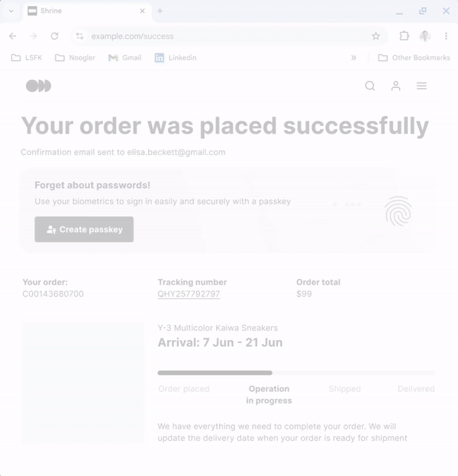Open tracking number QHY257792797 link

coord(189,294)
